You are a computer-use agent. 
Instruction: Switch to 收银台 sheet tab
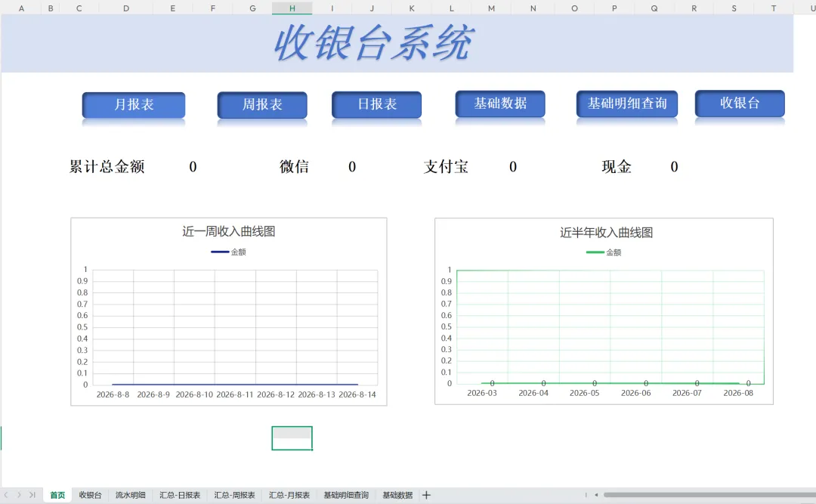[90, 495]
